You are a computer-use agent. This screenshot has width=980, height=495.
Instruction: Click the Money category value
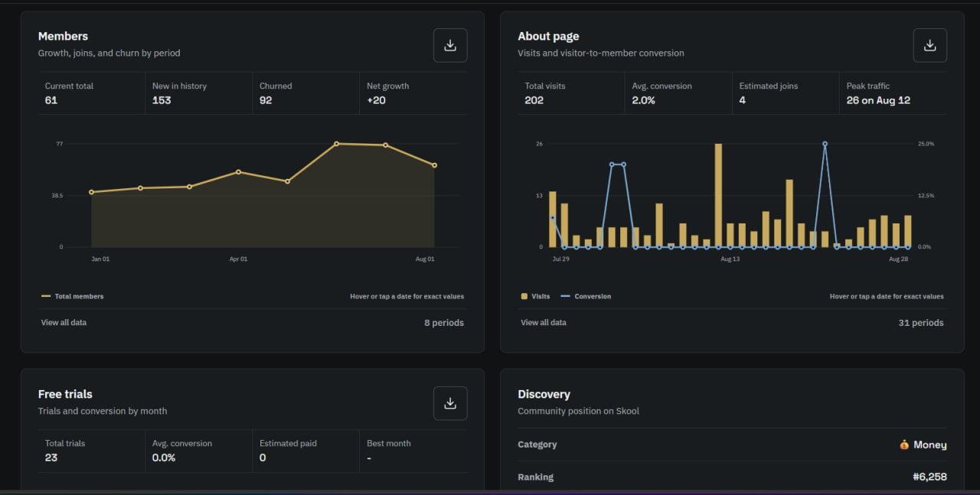930,445
